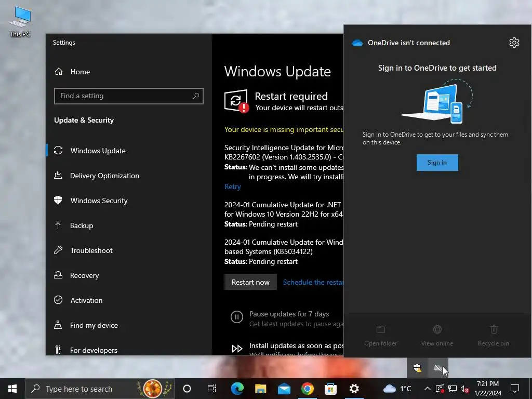The image size is (532, 399).
Task: Open Backup settings
Action: (x=129, y=225)
